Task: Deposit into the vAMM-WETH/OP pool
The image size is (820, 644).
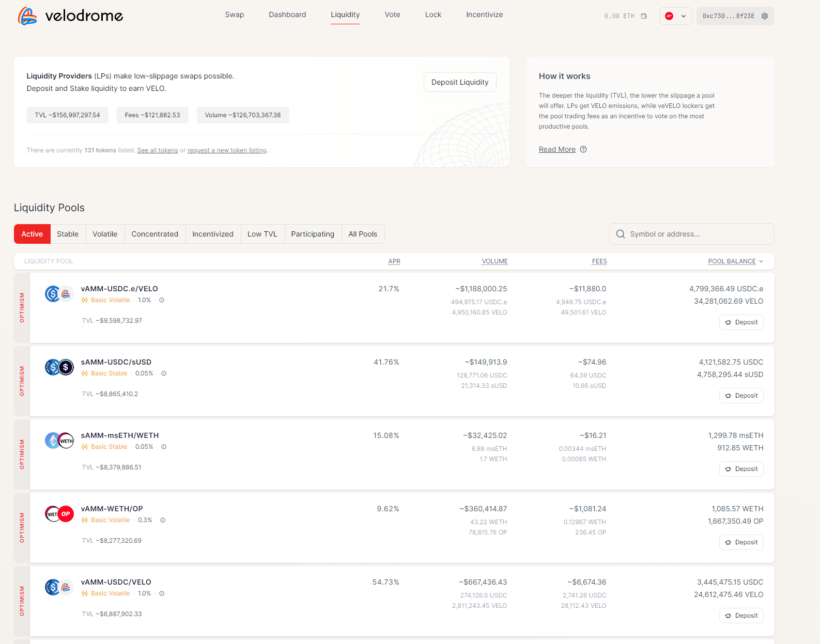Action: click(741, 542)
